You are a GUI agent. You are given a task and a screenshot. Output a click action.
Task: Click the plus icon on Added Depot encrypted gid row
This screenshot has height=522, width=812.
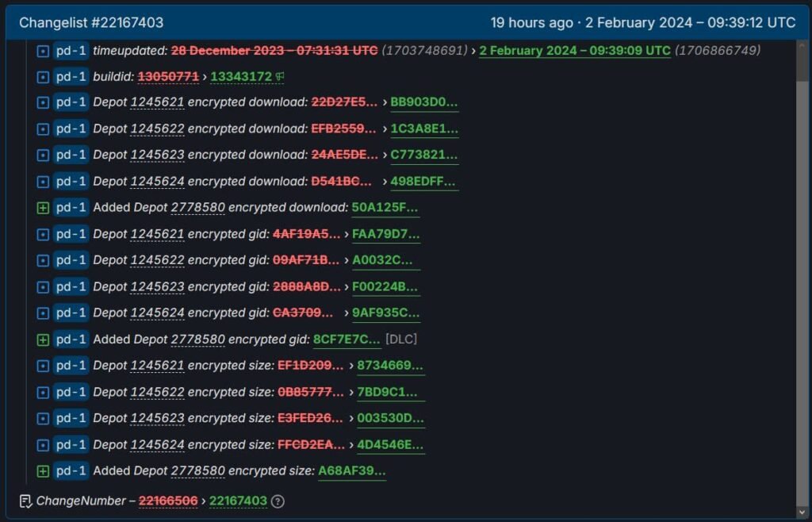point(43,340)
